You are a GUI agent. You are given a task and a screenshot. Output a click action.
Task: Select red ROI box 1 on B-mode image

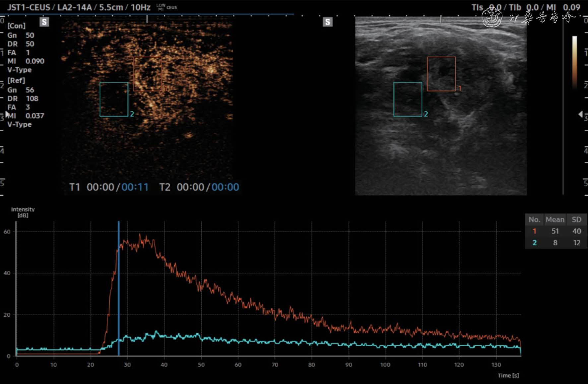click(441, 74)
